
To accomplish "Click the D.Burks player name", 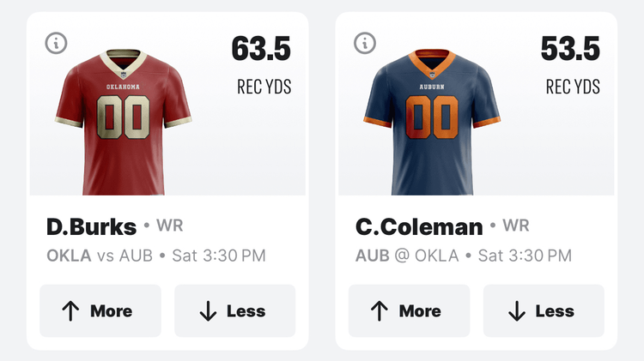I will pyautogui.click(x=91, y=227).
